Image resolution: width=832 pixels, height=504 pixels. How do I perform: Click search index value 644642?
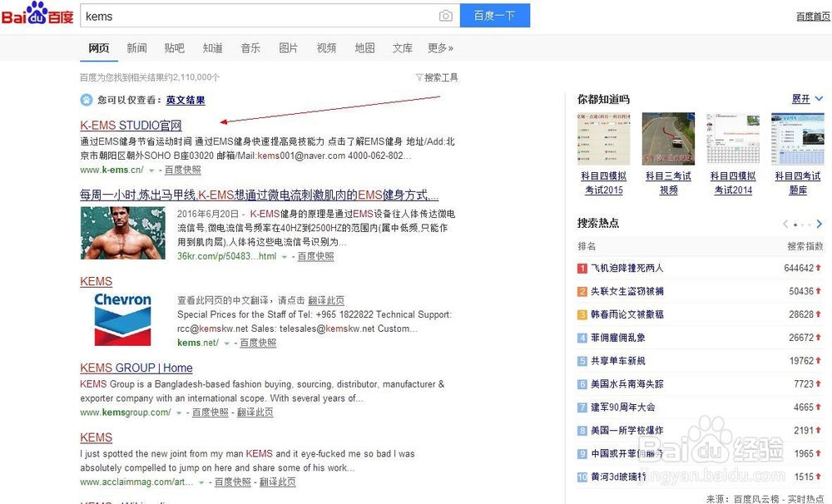(799, 268)
